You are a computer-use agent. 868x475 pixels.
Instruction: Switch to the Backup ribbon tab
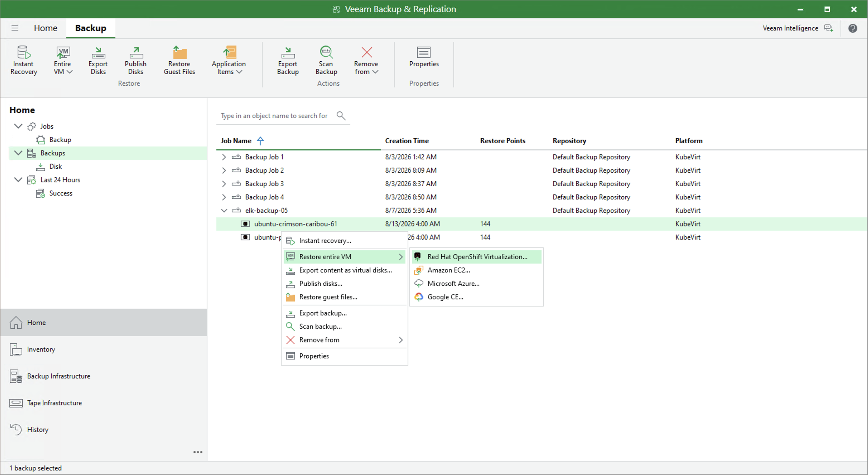[x=91, y=28]
